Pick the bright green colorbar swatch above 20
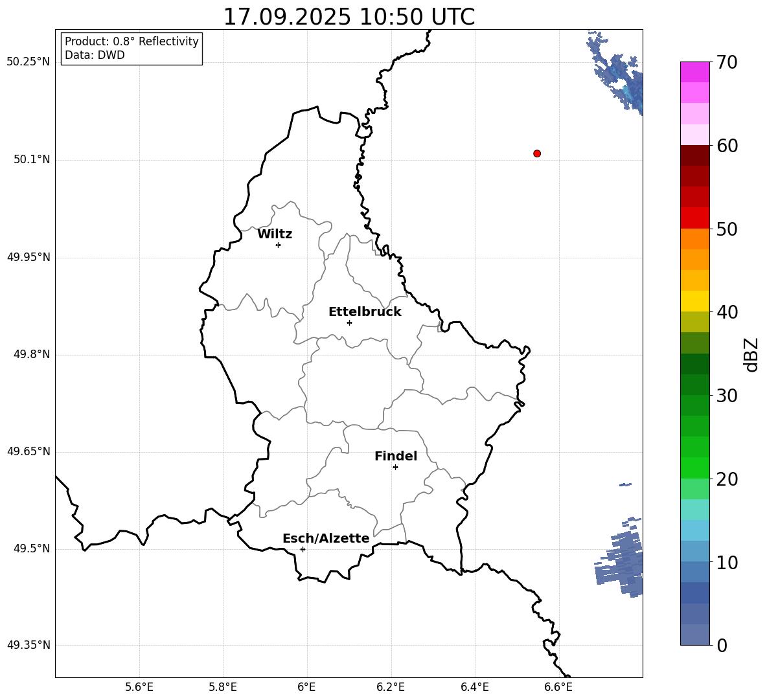This screenshot has width=767, height=700. click(x=695, y=468)
